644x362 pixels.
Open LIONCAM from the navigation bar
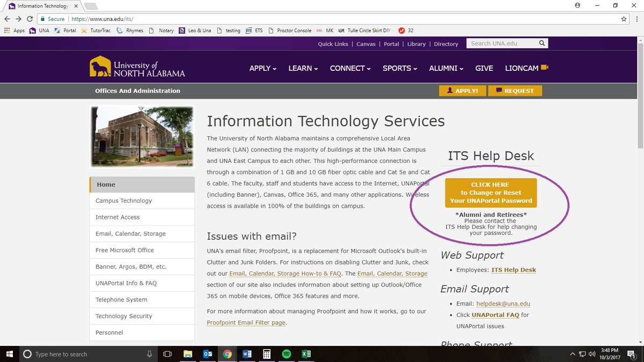pos(526,68)
